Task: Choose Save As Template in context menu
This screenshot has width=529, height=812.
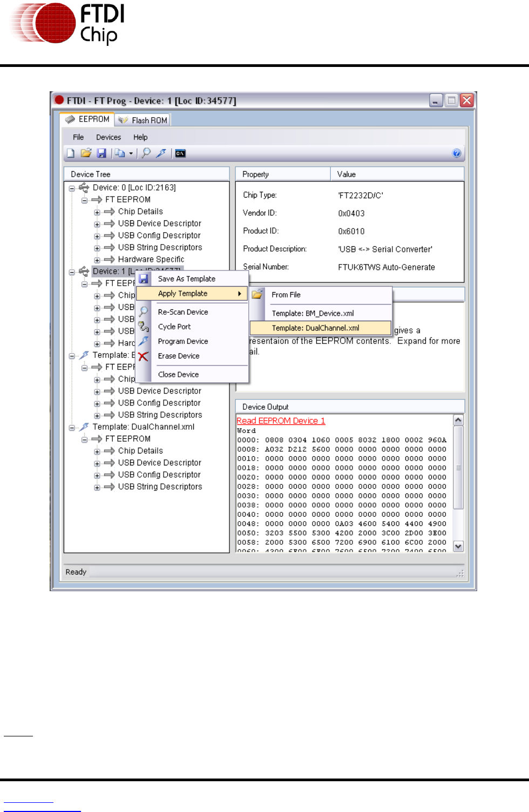Action: 192,279
